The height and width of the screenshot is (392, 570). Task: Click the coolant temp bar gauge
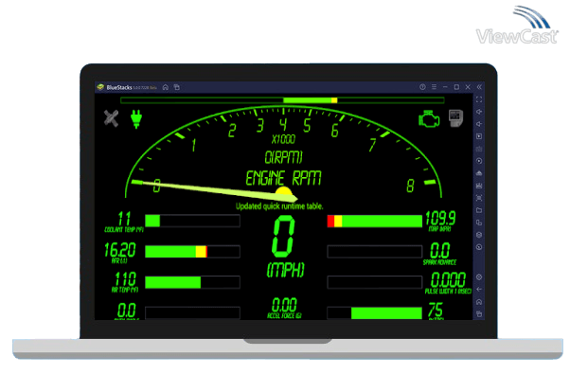click(192, 221)
